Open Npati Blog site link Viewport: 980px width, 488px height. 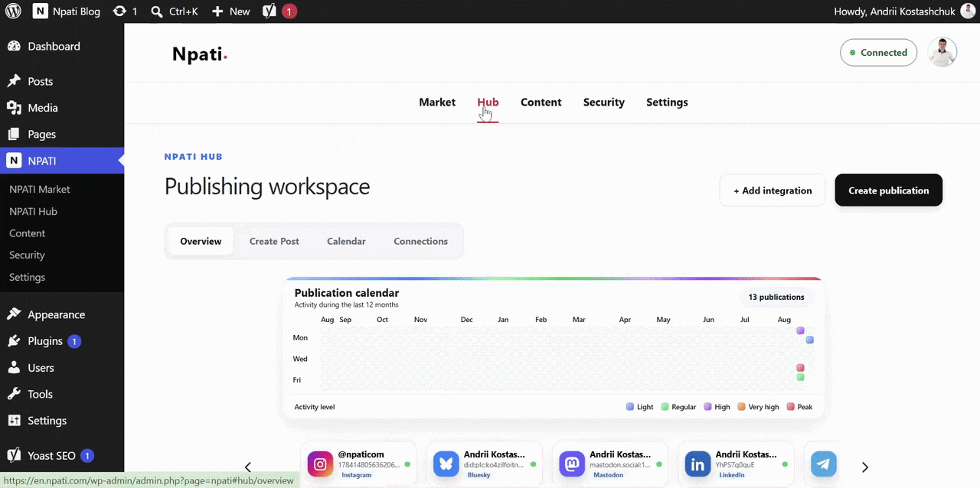click(67, 11)
